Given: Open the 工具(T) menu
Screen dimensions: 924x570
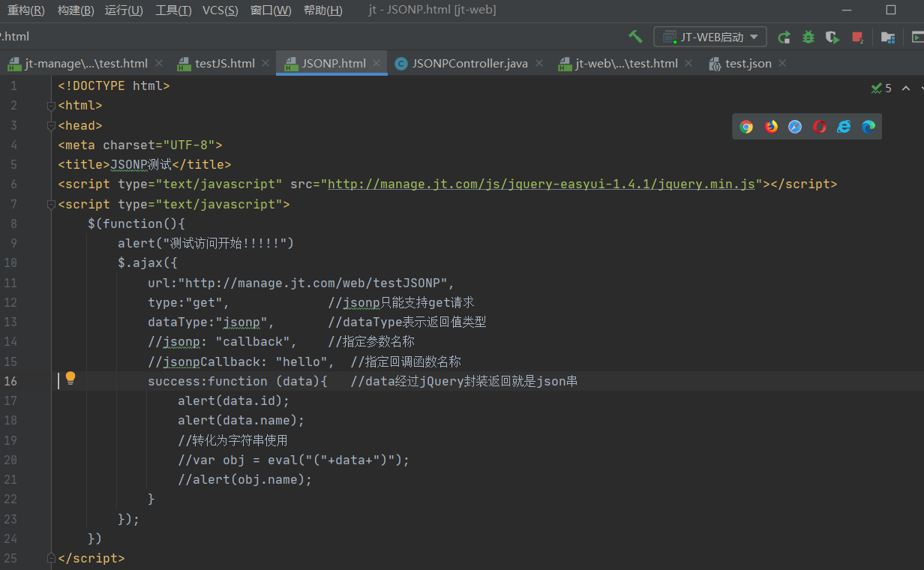Looking at the screenshot, I should pyautogui.click(x=173, y=10).
